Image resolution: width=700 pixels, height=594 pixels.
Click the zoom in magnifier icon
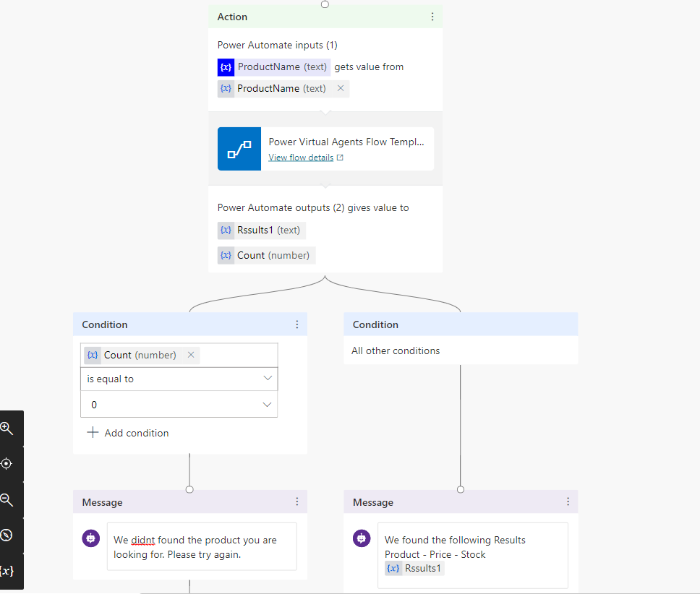click(7, 429)
